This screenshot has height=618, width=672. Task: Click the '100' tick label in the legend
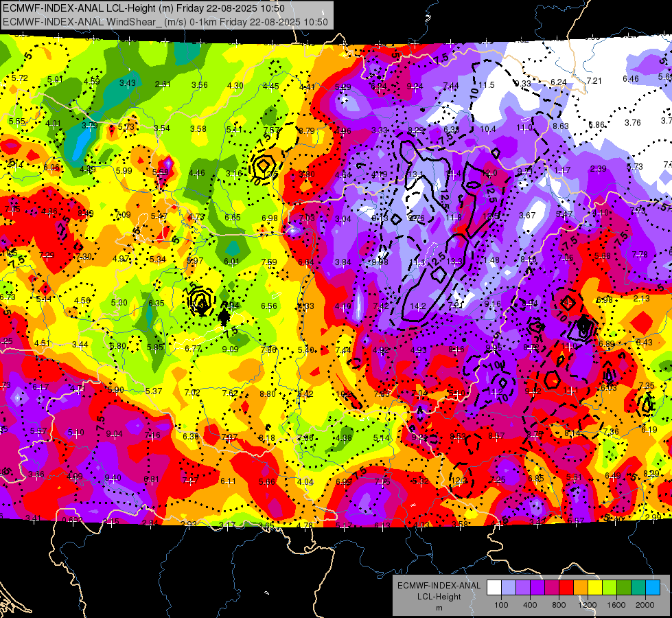[501, 605]
